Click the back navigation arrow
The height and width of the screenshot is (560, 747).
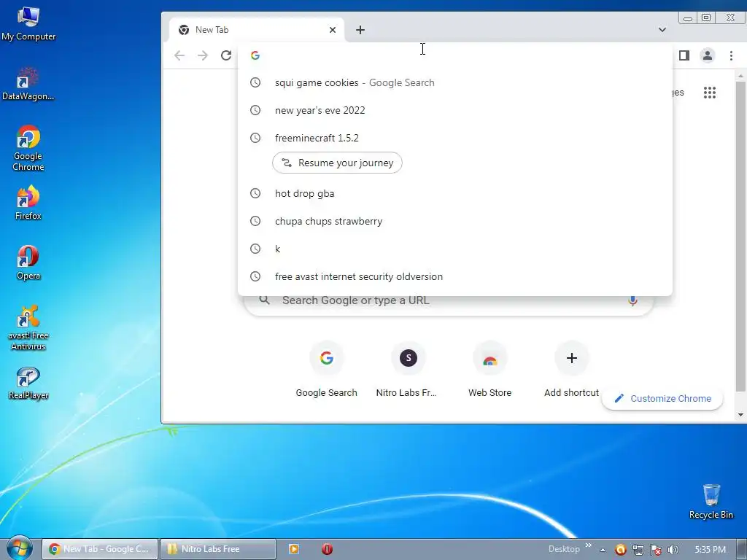click(x=179, y=55)
